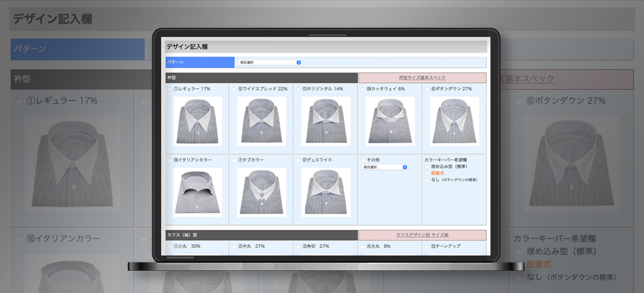This screenshot has height=293, width=644.
Task: Select the ⑯イタリアンカラー radio on the laptop screen
Action: pos(170,160)
